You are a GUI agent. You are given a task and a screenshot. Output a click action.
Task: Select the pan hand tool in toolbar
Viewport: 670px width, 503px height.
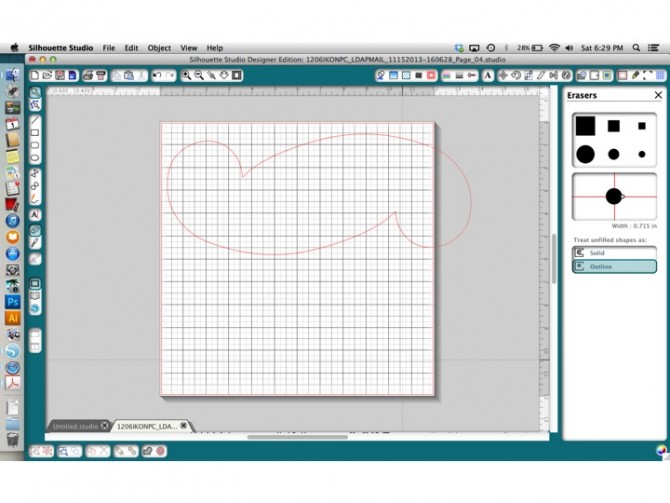point(224,76)
